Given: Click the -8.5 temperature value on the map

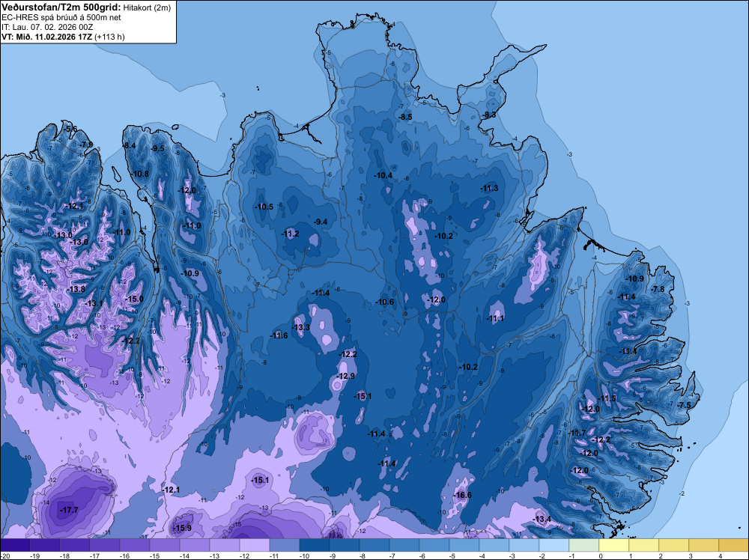Looking at the screenshot, I should (405, 117).
